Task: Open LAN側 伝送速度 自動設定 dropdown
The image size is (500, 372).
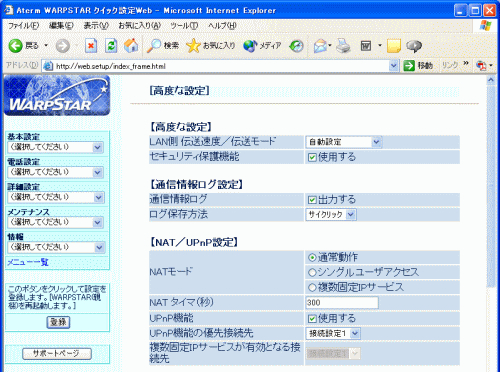Action: pyautogui.click(x=343, y=142)
